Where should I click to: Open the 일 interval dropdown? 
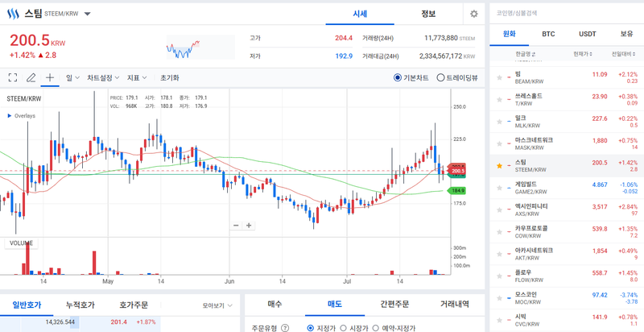click(x=72, y=77)
